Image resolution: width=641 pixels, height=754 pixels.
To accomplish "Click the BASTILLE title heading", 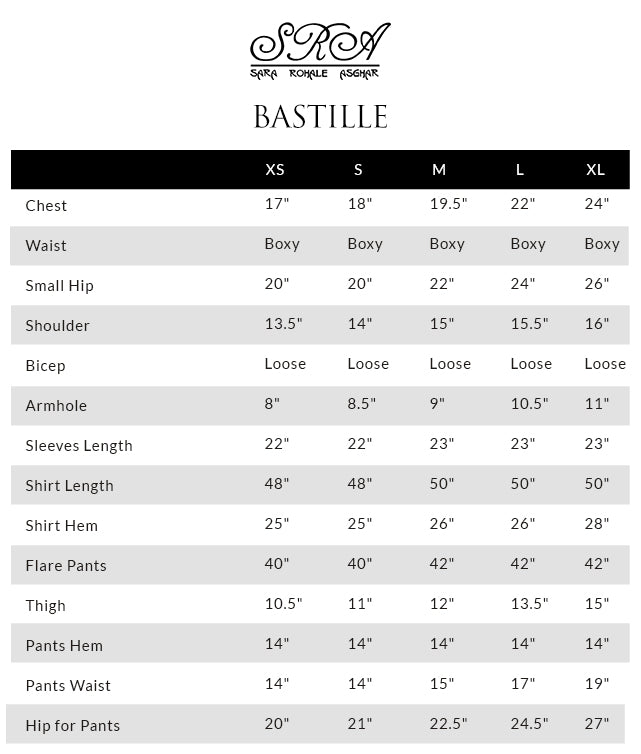I will pos(320,117).
